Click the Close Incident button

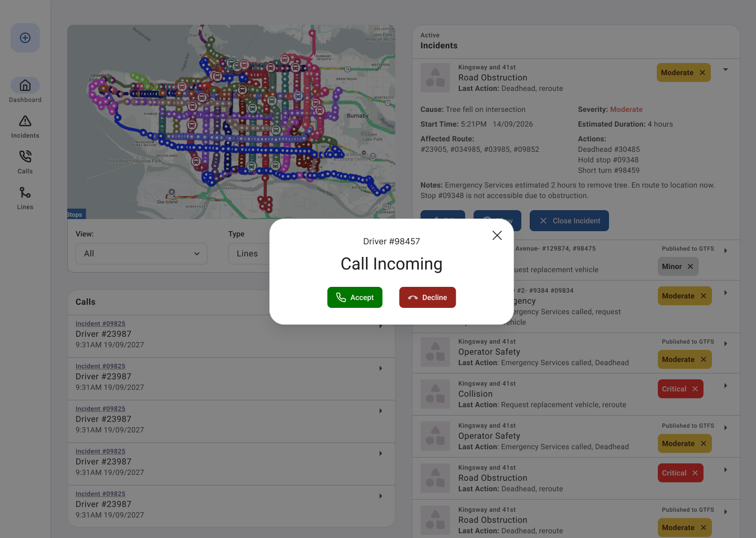pos(569,221)
